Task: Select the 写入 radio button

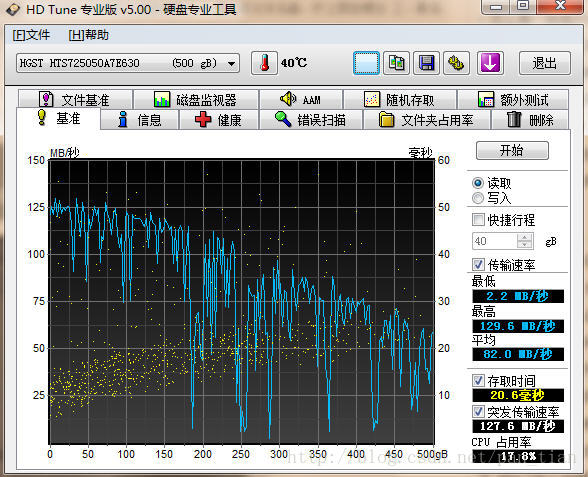Action: (478, 198)
